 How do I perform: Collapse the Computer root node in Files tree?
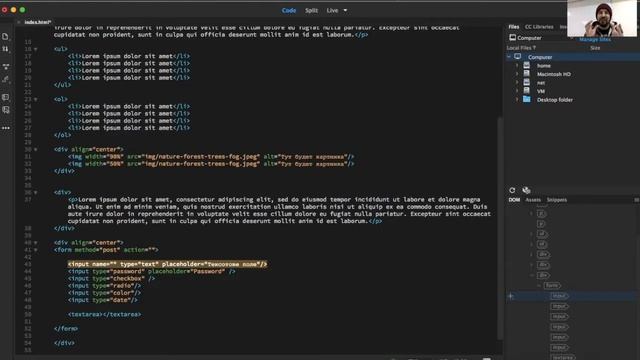click(x=509, y=57)
